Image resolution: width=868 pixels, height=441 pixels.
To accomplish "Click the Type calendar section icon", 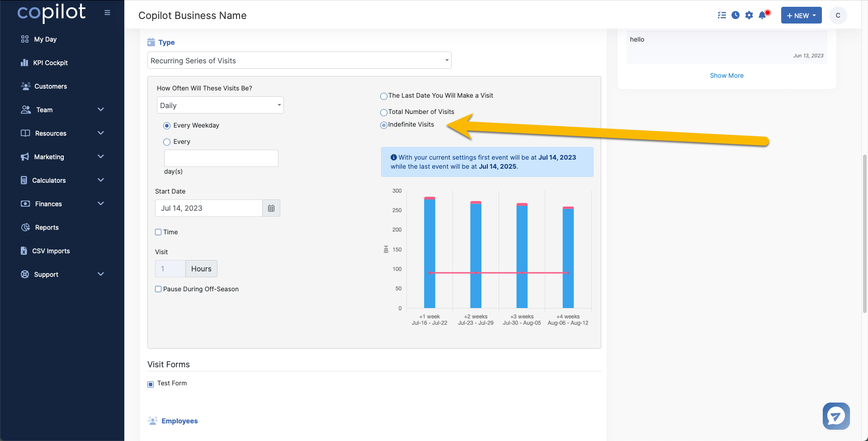I will click(x=151, y=42).
